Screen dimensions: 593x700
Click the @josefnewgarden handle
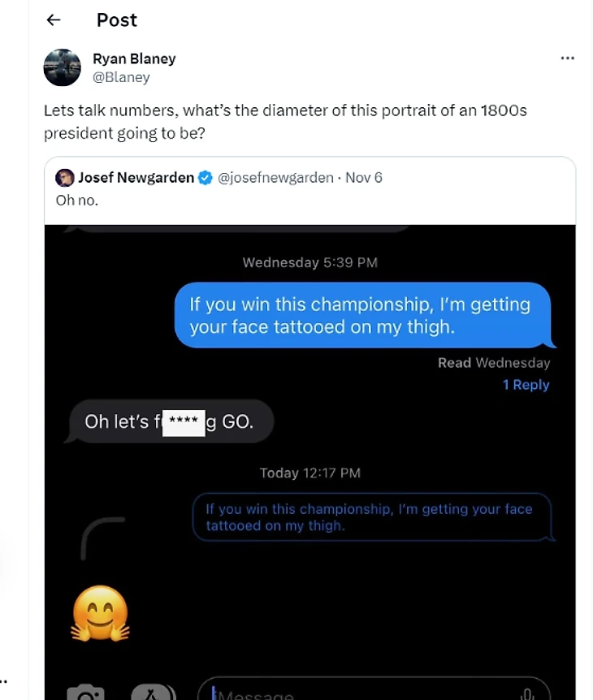tap(275, 178)
